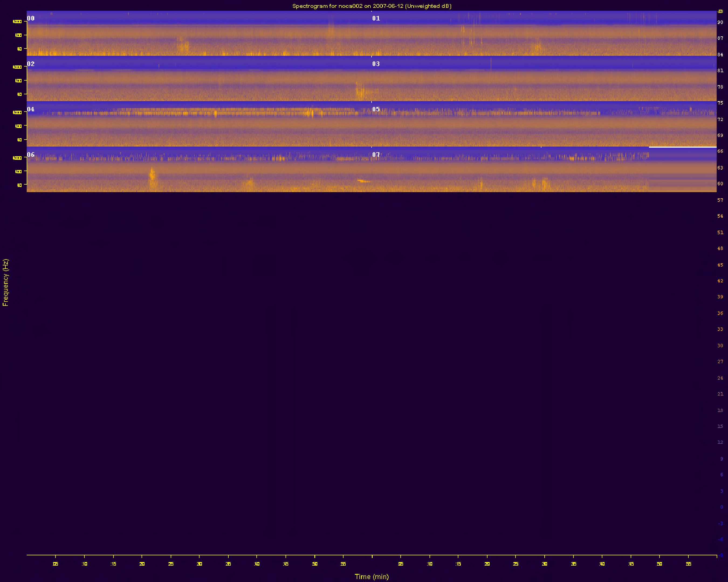Select the hour label "00"
Image resolution: width=728 pixels, height=582 pixels.
point(31,18)
